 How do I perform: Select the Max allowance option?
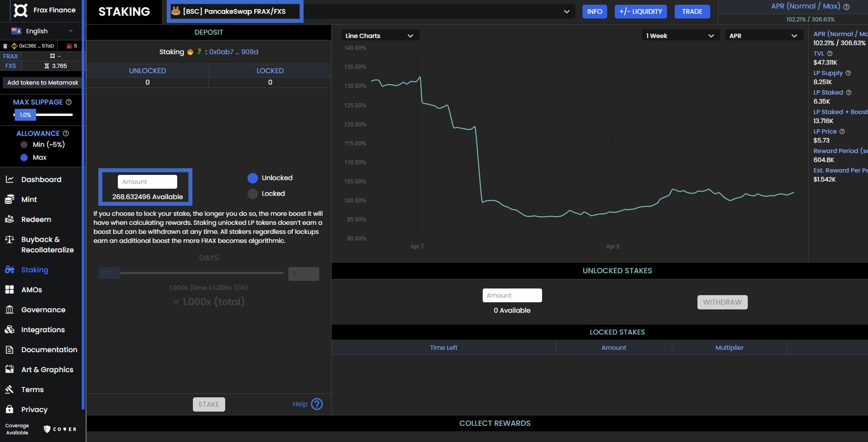point(24,157)
